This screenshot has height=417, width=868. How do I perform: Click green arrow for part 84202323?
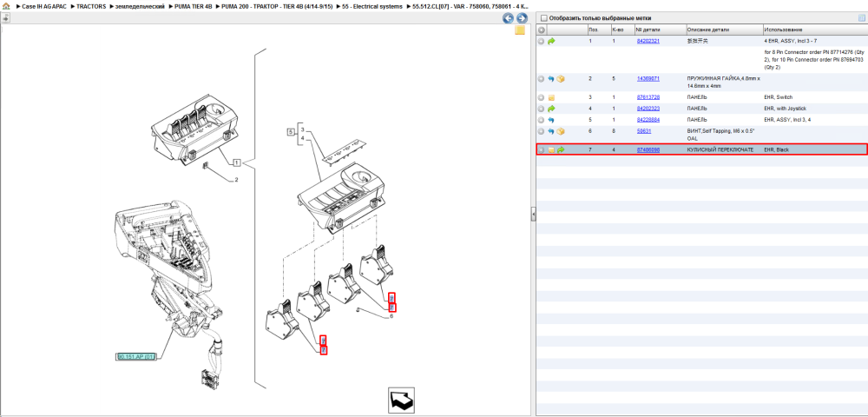point(551,109)
